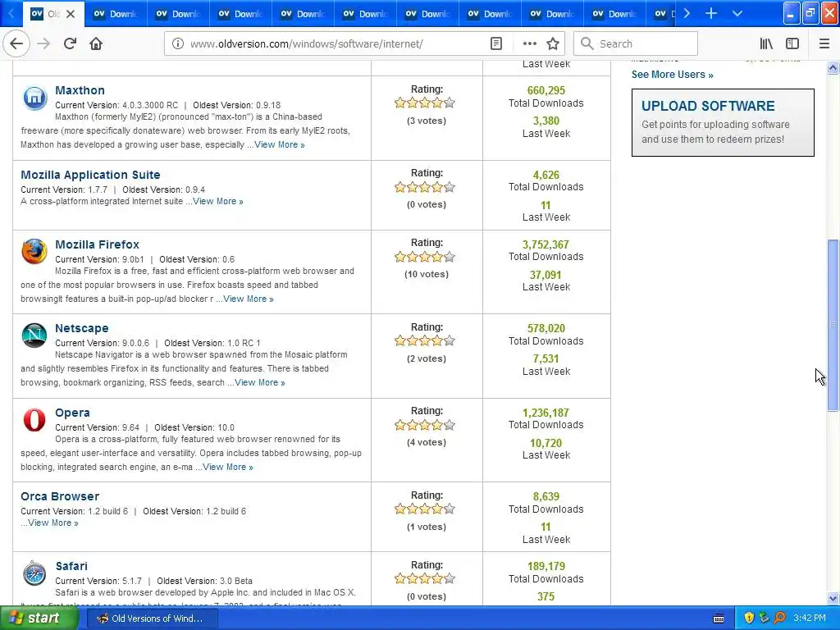Click Firefox total downloads 3,752,367
The image size is (840, 630).
[x=546, y=244]
